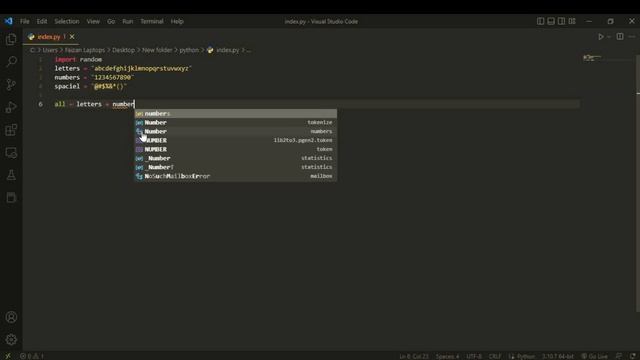This screenshot has width=640, height=360.
Task: Open the notifications bell in status bar
Action: coord(632,356)
